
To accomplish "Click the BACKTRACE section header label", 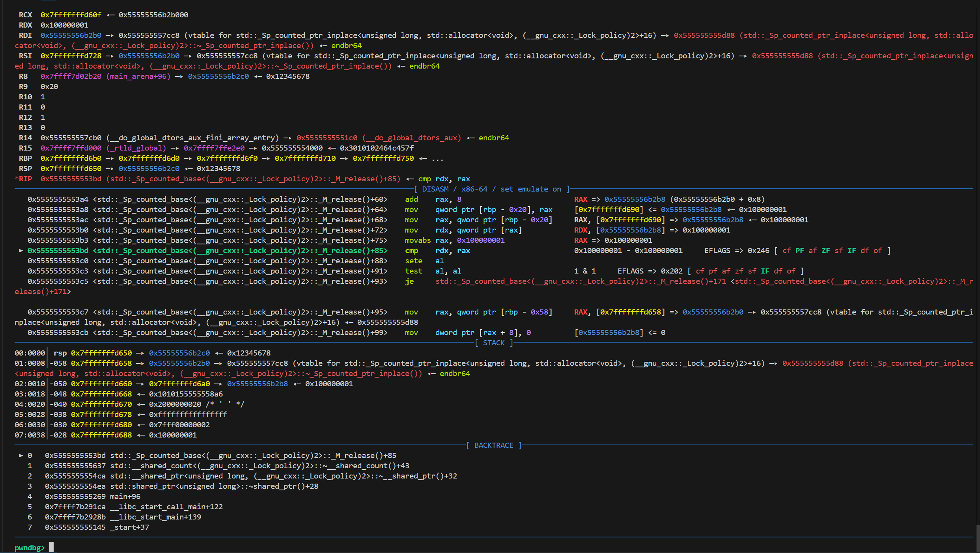I will tap(493, 445).
